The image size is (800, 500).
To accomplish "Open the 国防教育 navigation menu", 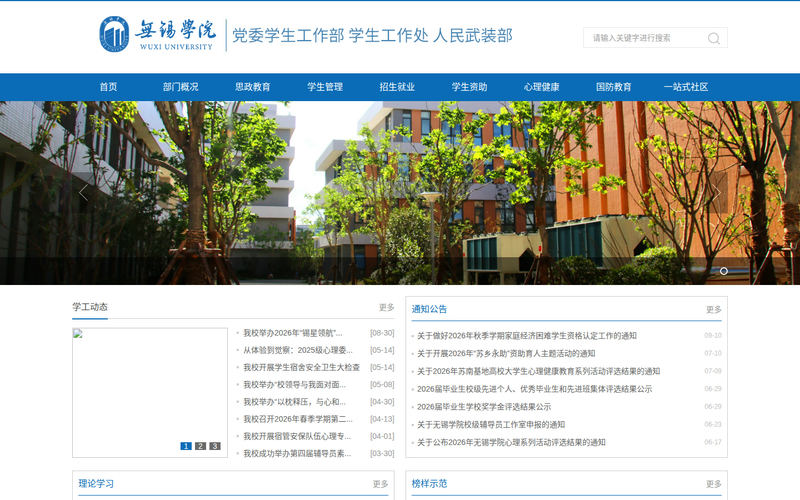I will 614,87.
